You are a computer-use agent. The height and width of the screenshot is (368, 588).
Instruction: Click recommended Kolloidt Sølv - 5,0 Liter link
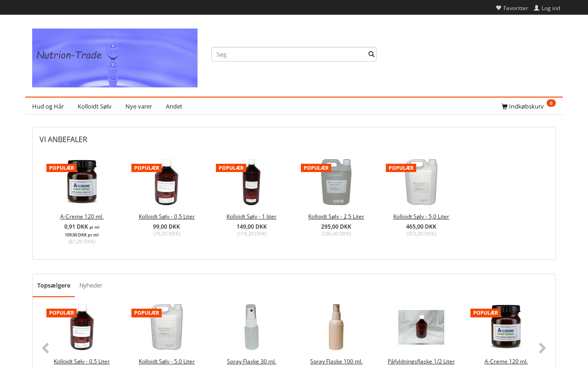pyautogui.click(x=421, y=217)
